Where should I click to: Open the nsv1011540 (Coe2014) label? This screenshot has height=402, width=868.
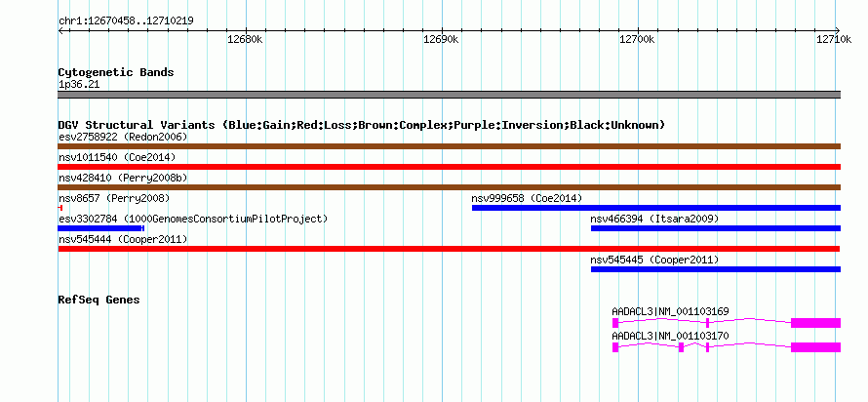point(117,157)
